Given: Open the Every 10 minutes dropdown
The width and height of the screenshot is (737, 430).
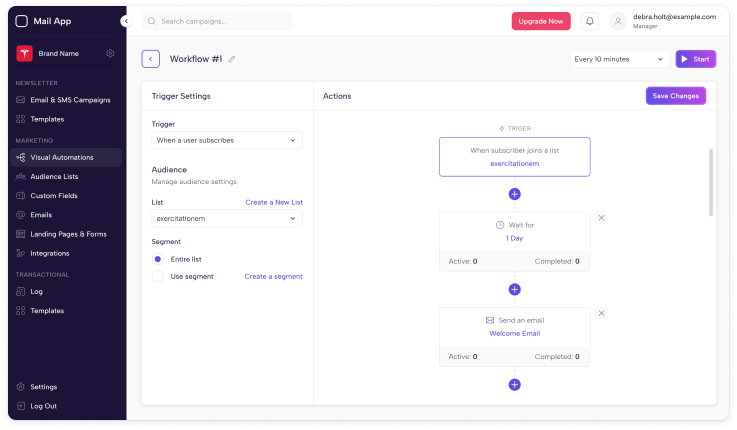Looking at the screenshot, I should pos(619,59).
